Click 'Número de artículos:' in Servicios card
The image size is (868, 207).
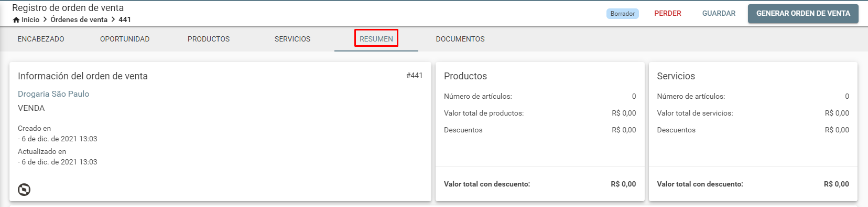691,96
